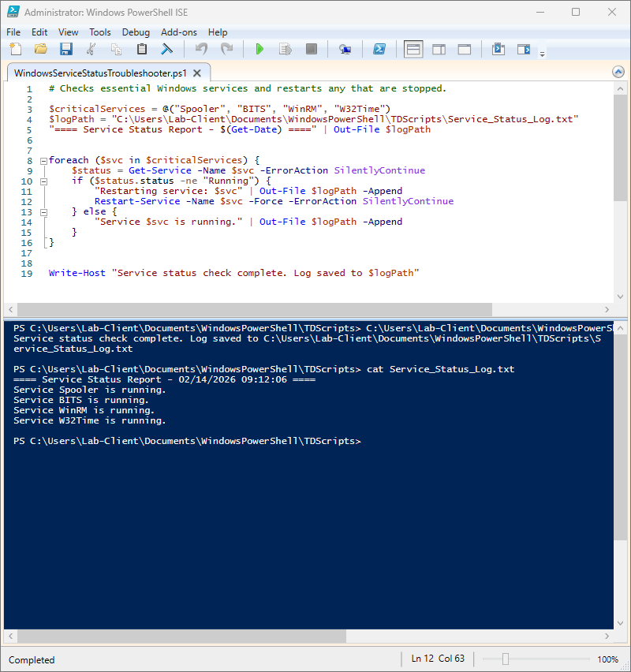Undo the last edit
Viewport: 631px width, 672px height.
point(203,49)
